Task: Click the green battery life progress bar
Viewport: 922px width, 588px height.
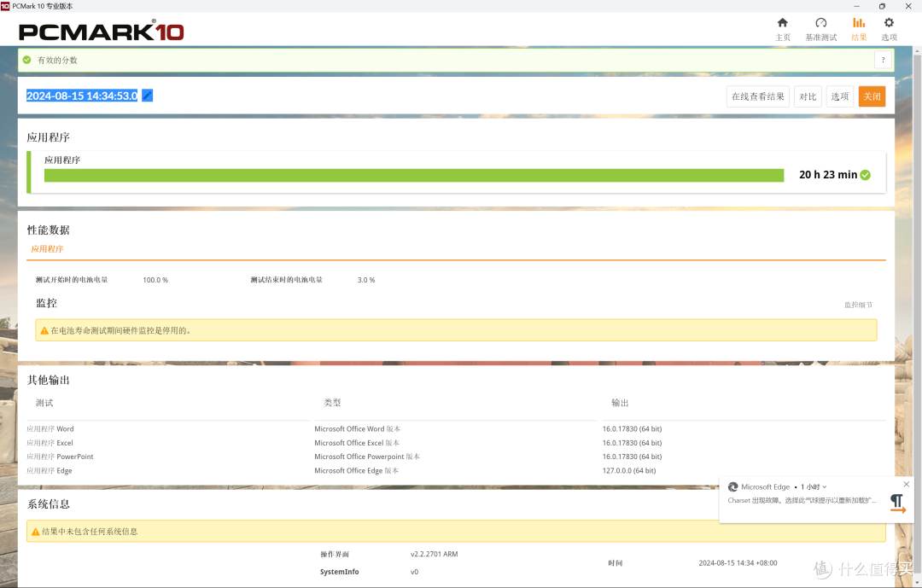Action: click(x=414, y=175)
